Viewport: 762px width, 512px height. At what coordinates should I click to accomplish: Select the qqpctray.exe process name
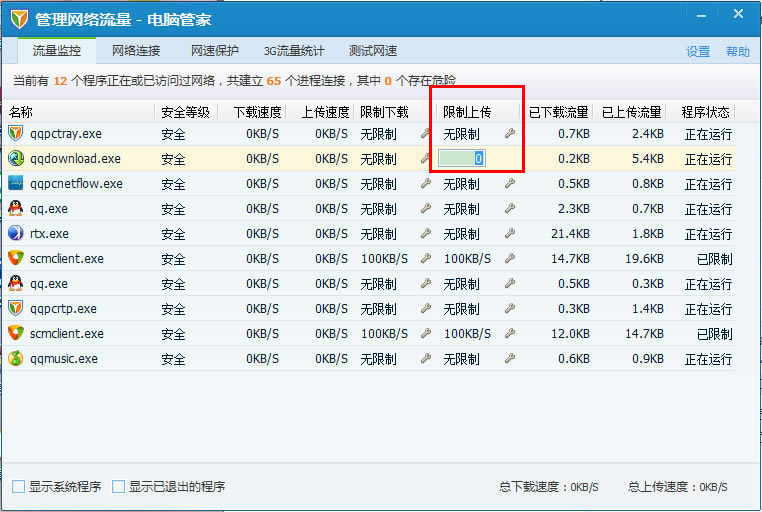pyautogui.click(x=66, y=134)
